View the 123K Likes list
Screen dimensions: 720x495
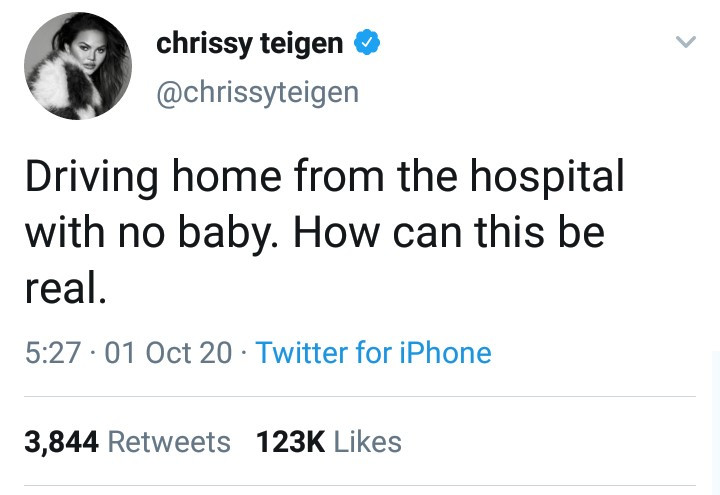point(329,442)
